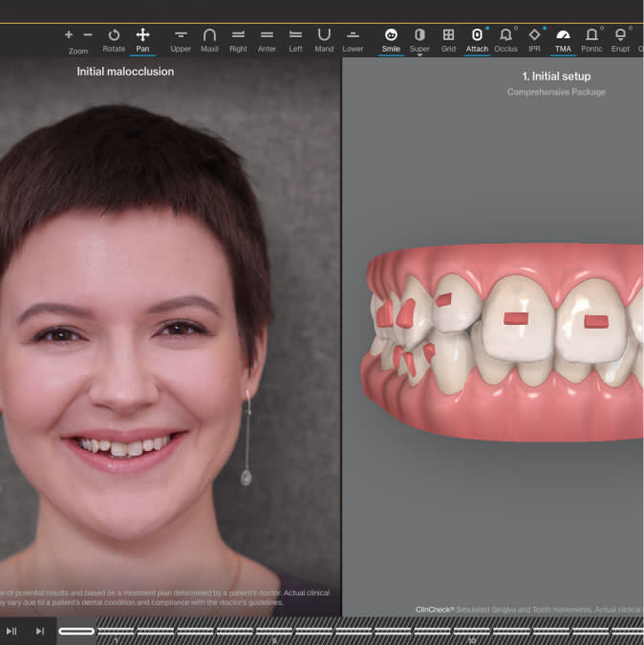
Task: Expand the Super superimposition dropdown arrow
Action: click(419, 55)
